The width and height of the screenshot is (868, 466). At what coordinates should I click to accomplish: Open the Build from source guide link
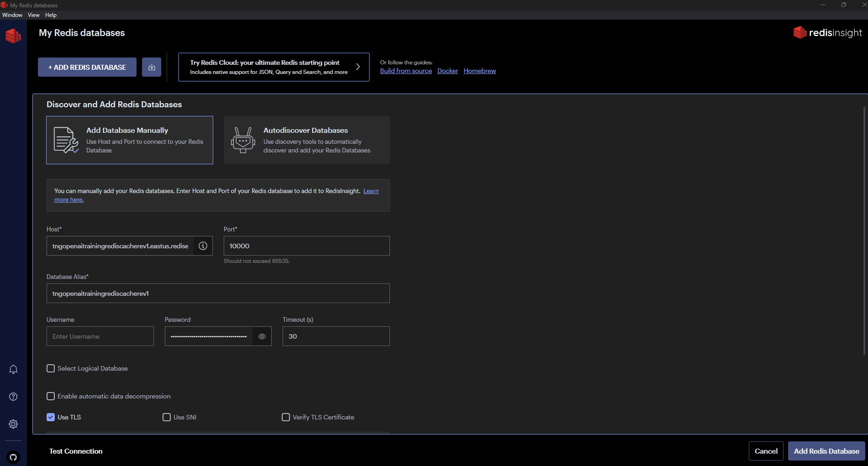(405, 71)
